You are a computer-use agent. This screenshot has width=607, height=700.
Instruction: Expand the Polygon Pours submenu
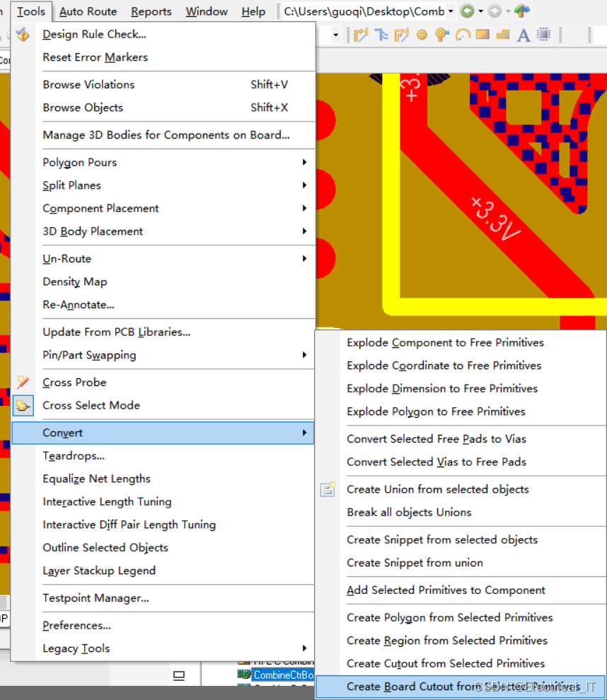pyautogui.click(x=163, y=162)
